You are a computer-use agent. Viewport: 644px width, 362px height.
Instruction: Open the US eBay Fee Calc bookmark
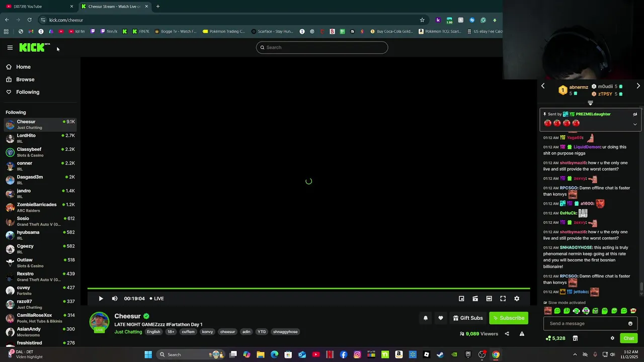485,31
